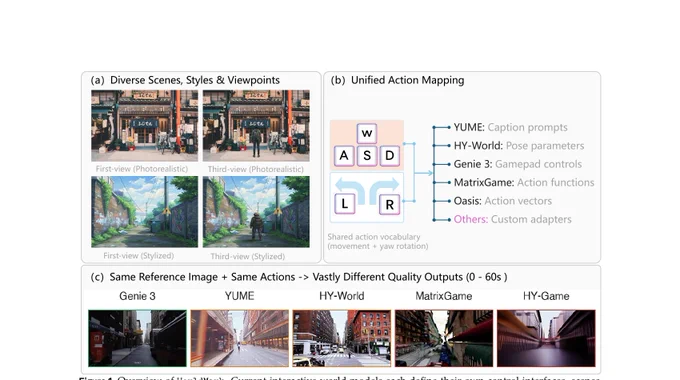Click the caption 'First-view (Stylized)'

[x=138, y=256]
